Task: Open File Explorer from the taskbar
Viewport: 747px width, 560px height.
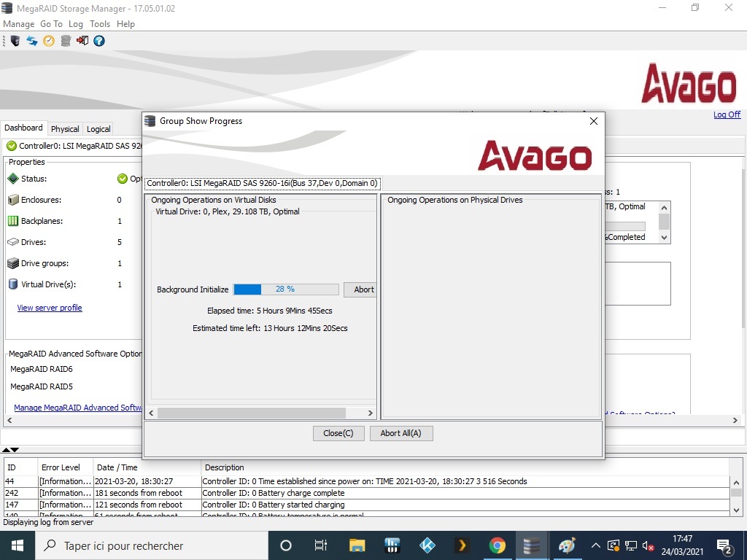Action: pos(357,545)
